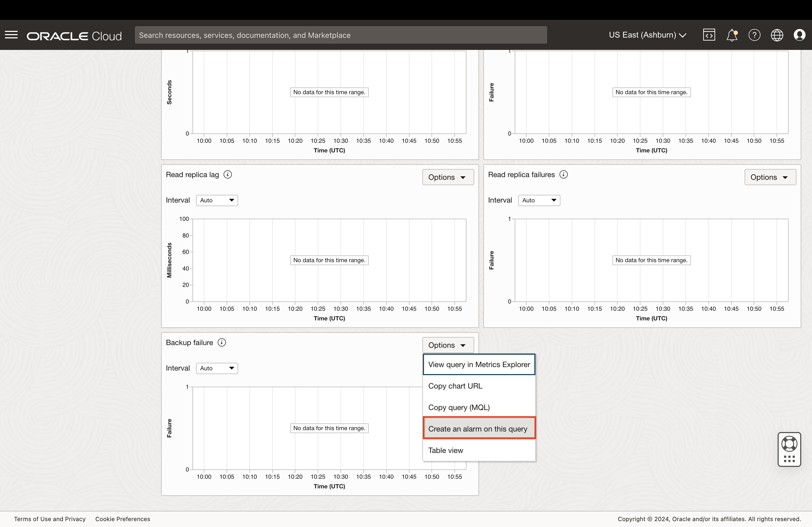
Task: Open the notifications bell
Action: click(x=731, y=35)
